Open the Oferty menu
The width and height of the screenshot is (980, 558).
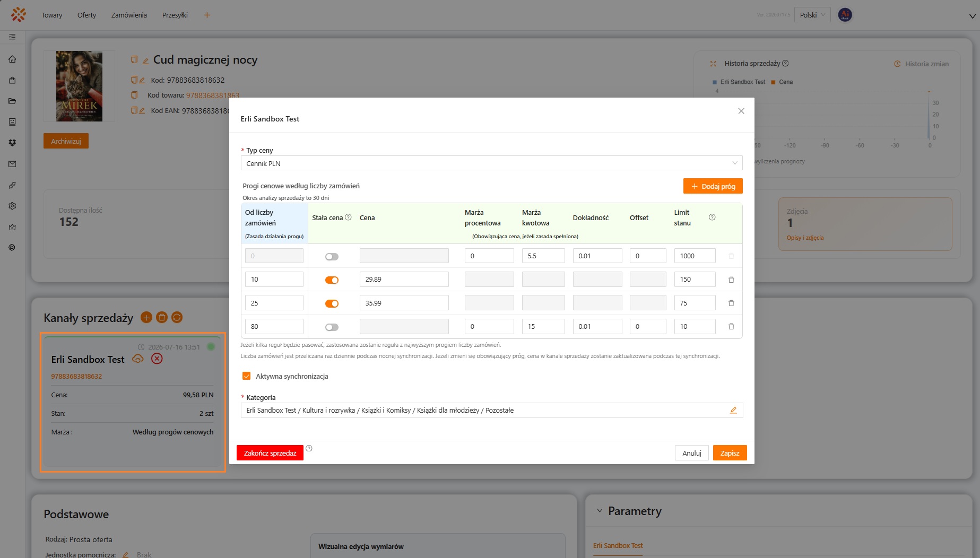click(x=86, y=15)
